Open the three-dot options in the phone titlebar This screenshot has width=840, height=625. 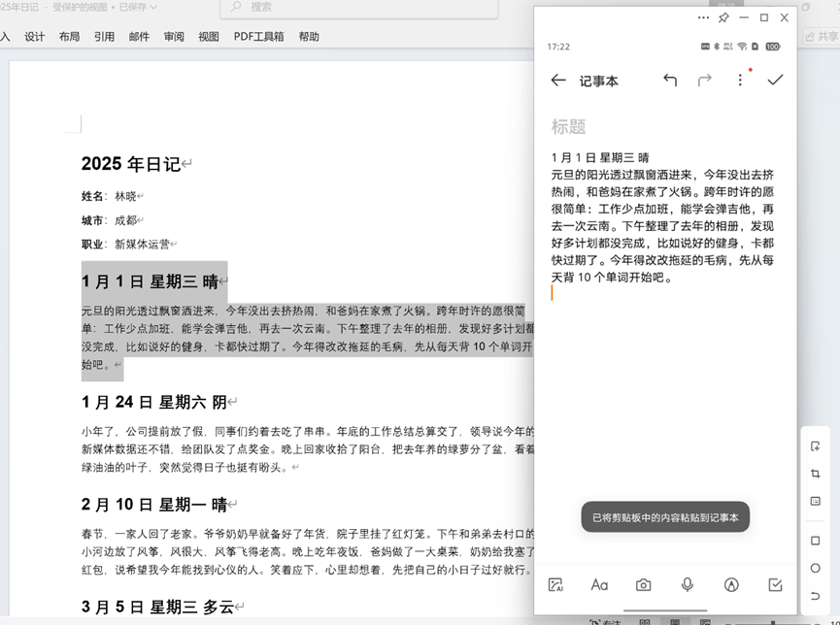(x=704, y=17)
